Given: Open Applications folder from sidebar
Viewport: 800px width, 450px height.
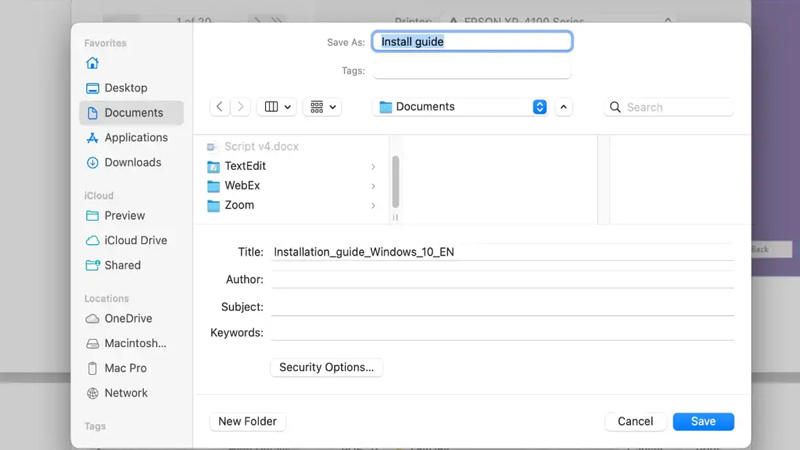Looking at the screenshot, I should pyautogui.click(x=135, y=138).
